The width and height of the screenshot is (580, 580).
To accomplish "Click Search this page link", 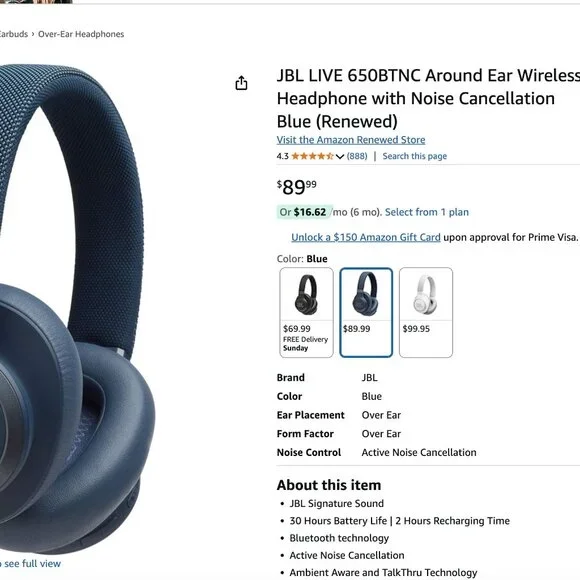I will pos(415,156).
